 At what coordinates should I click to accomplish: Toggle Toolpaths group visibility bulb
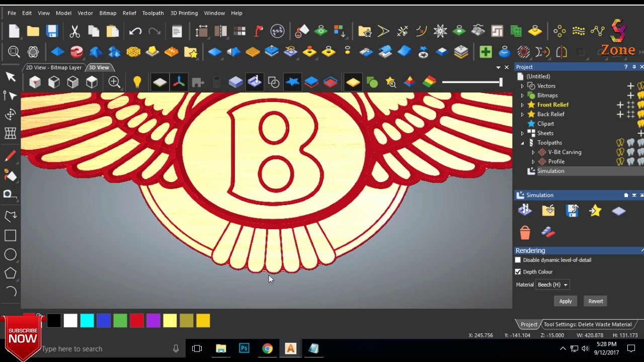[620, 143]
